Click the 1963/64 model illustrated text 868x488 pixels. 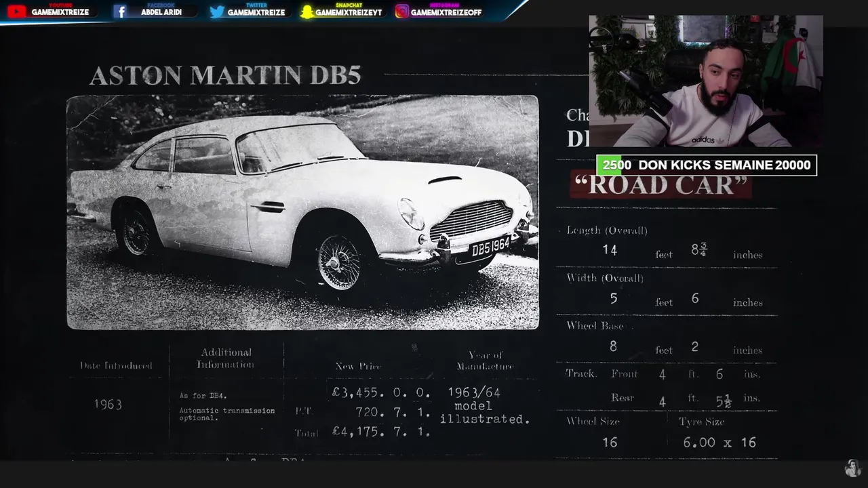click(484, 405)
